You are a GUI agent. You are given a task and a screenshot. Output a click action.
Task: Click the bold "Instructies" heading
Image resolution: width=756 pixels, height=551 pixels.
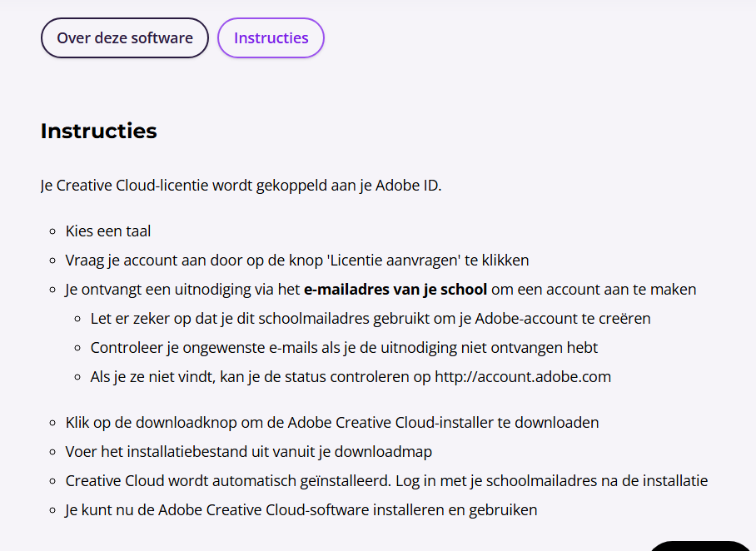coord(98,132)
